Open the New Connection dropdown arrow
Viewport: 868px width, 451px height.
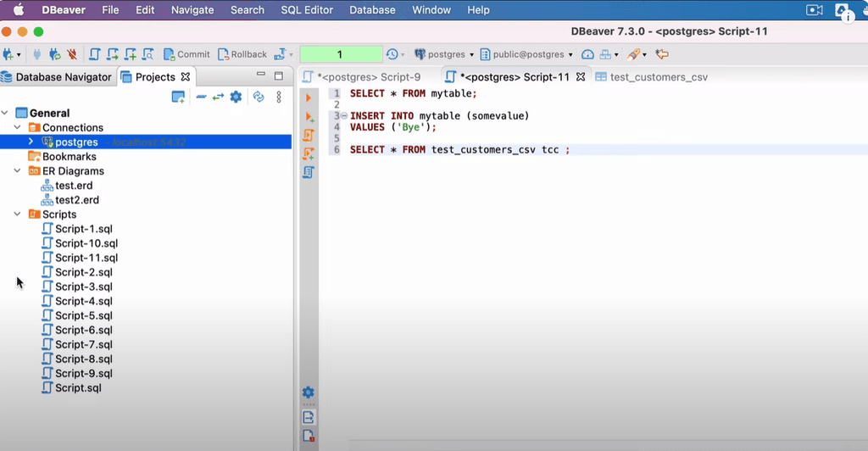tap(19, 55)
